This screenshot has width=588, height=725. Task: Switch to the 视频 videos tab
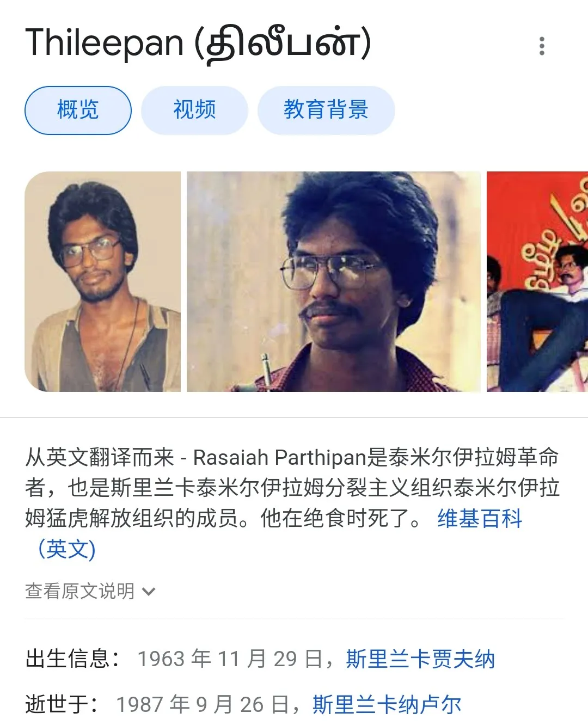click(194, 110)
